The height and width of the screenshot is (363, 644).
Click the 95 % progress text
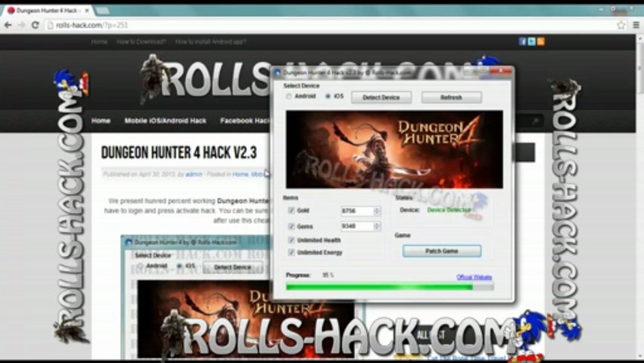point(328,275)
